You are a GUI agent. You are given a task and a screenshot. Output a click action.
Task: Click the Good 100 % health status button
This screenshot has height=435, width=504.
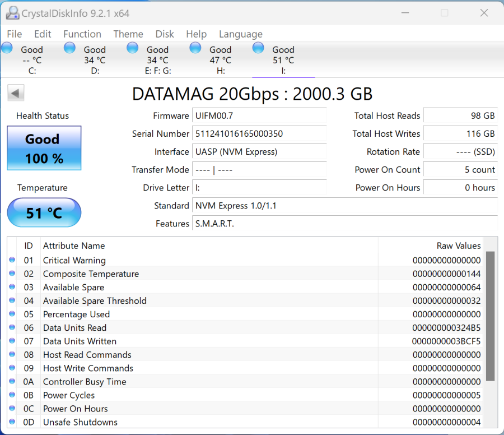pyautogui.click(x=44, y=148)
